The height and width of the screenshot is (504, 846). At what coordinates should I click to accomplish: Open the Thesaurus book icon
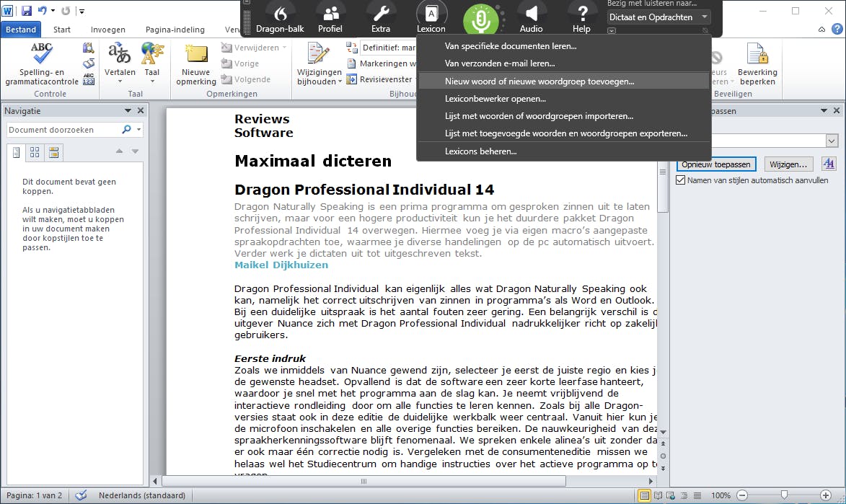(x=89, y=64)
